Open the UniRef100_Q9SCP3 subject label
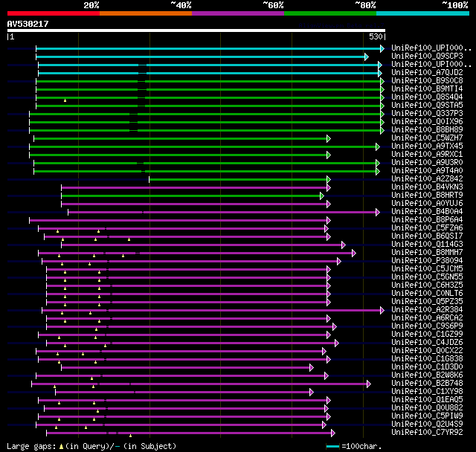The height and width of the screenshot is (452, 476). pyautogui.click(x=427, y=56)
